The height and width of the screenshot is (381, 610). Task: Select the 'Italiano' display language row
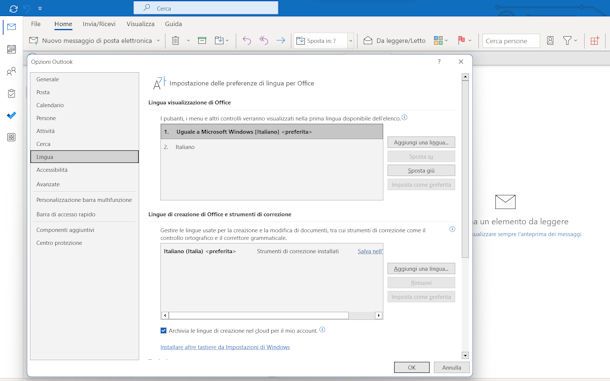pos(272,147)
